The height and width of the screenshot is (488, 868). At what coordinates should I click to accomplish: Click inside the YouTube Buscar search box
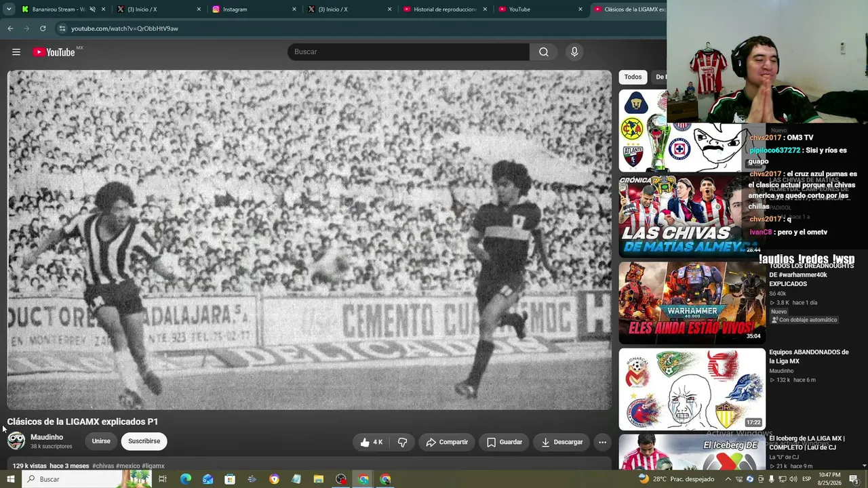point(408,52)
